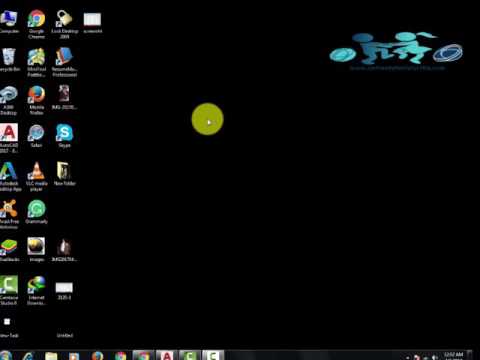Select the MiniTool Partition shortcut
This screenshot has width=480, height=360.
pyautogui.click(x=36, y=62)
